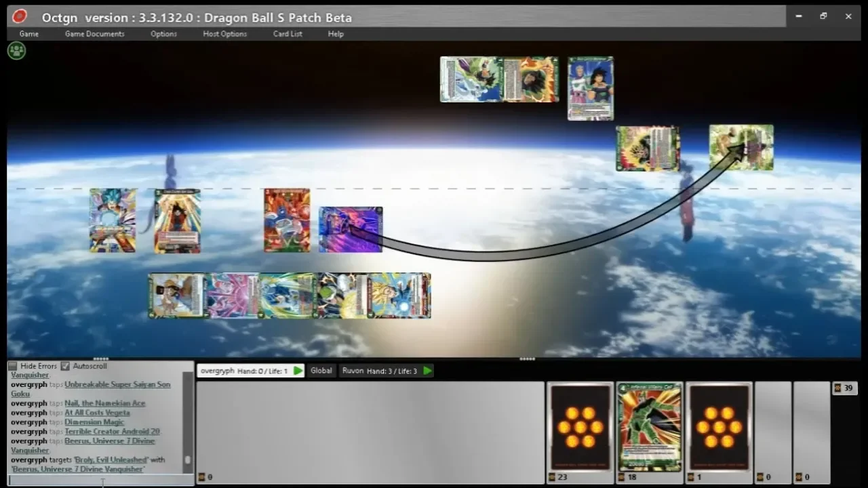Click the Beerus link in the targets message
The height and width of the screenshot is (488, 868).
(77, 469)
